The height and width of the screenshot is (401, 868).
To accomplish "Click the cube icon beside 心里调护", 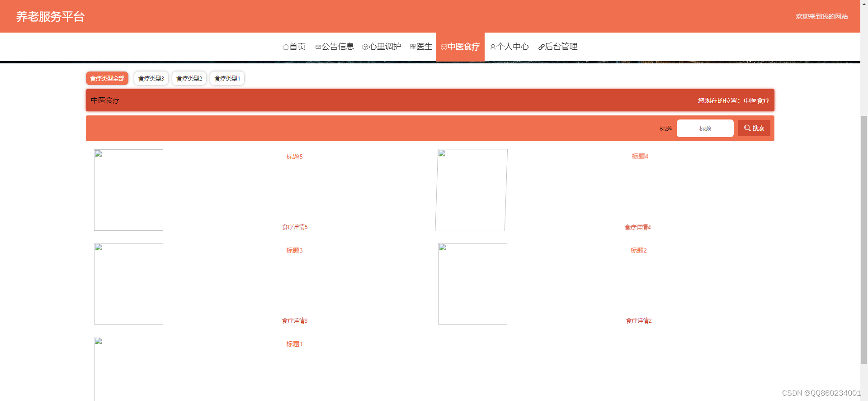I will (x=365, y=47).
